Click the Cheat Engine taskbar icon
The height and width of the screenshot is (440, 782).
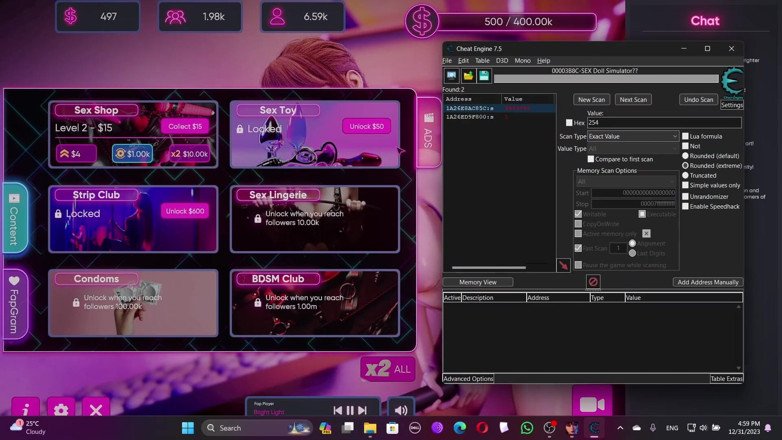[594, 428]
